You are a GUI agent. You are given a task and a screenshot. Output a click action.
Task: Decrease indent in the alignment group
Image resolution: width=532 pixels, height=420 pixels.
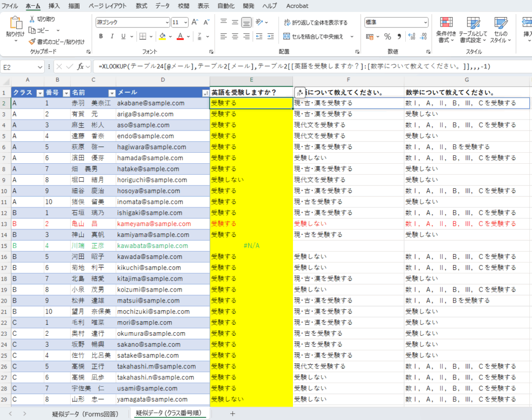click(259, 36)
